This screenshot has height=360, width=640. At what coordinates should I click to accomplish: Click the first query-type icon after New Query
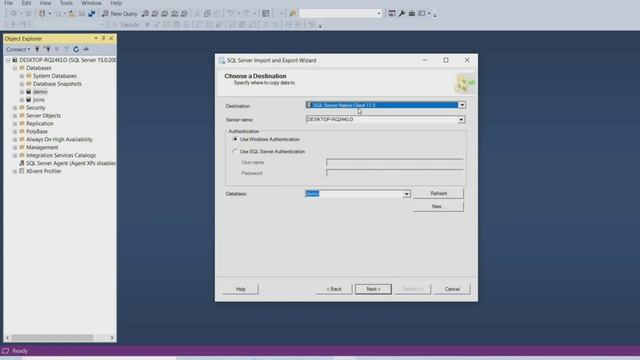click(x=145, y=13)
